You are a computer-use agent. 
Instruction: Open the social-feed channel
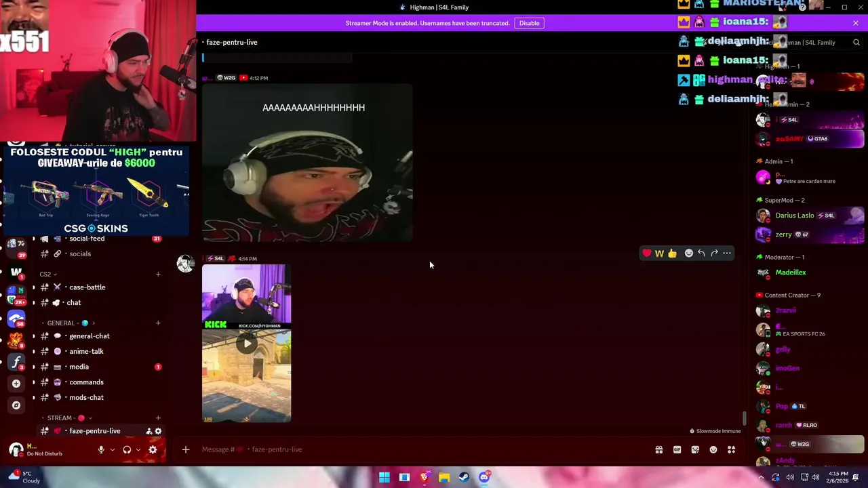[100, 239]
